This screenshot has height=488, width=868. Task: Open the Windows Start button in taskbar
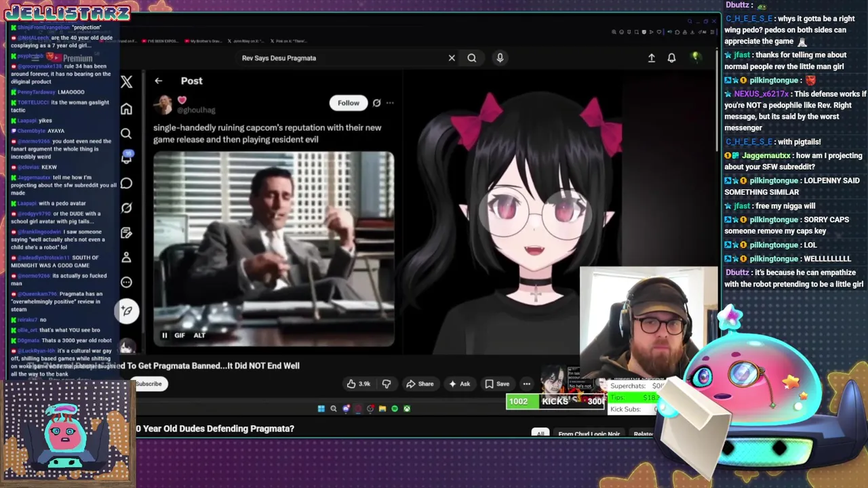click(321, 409)
